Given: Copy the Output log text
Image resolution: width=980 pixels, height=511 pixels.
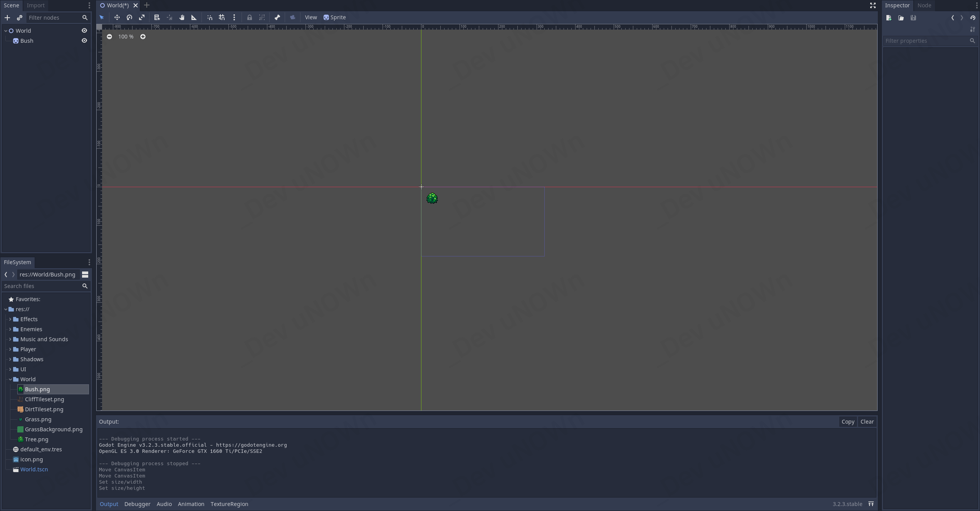Looking at the screenshot, I should click(847, 422).
